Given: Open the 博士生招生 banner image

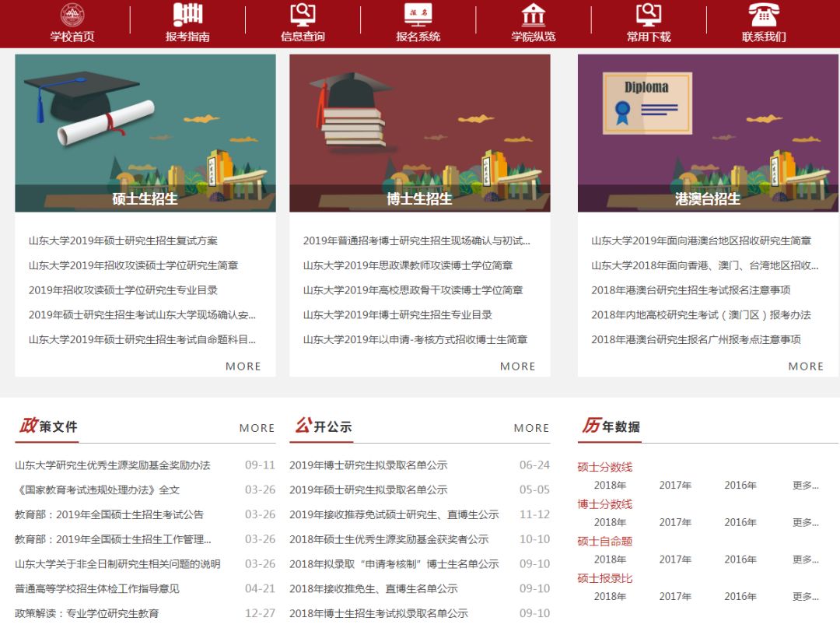Looking at the screenshot, I should [x=419, y=132].
